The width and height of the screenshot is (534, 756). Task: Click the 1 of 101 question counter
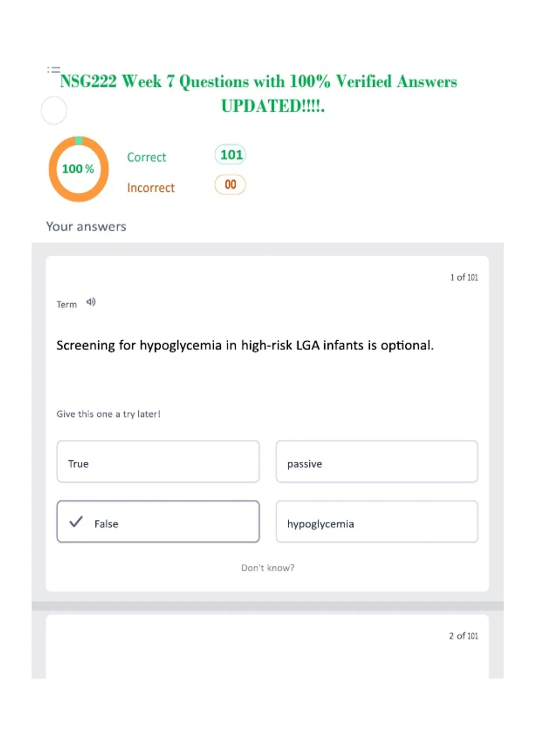464,277
